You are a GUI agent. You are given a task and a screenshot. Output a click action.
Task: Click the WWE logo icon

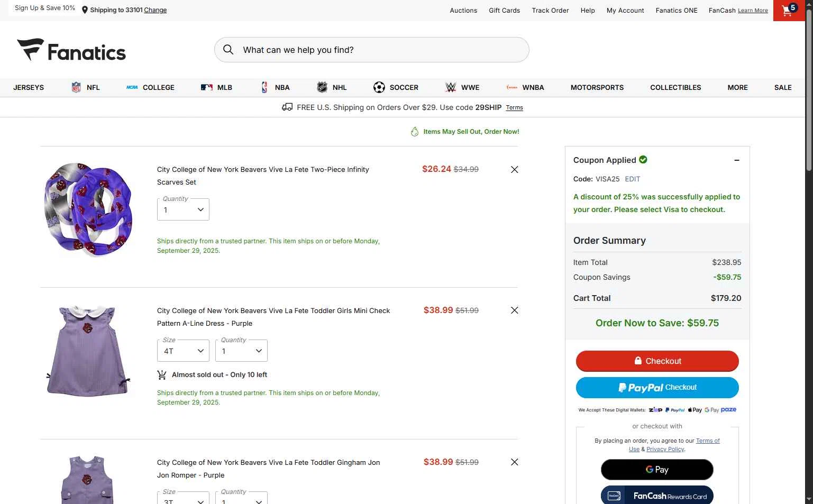(x=451, y=87)
